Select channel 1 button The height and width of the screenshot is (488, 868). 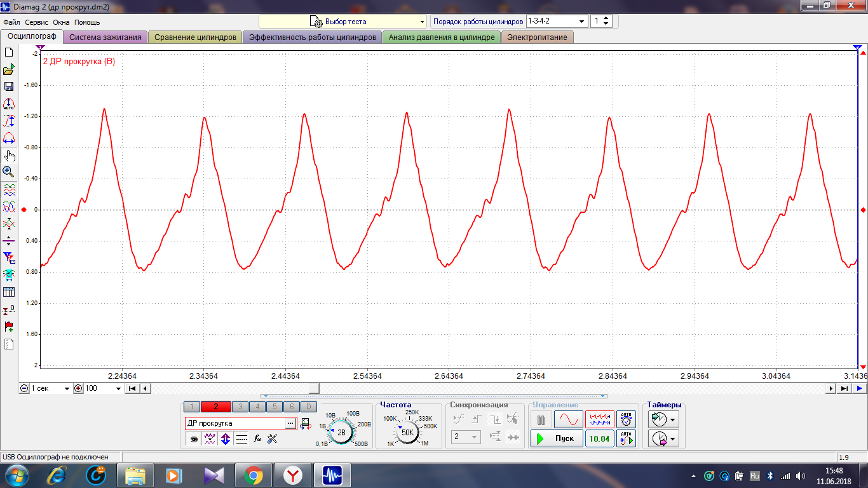(191, 407)
